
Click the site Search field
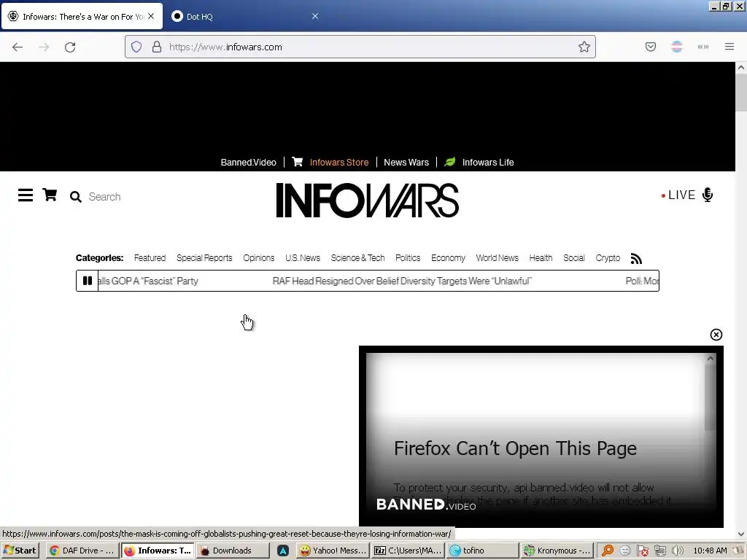point(104,197)
